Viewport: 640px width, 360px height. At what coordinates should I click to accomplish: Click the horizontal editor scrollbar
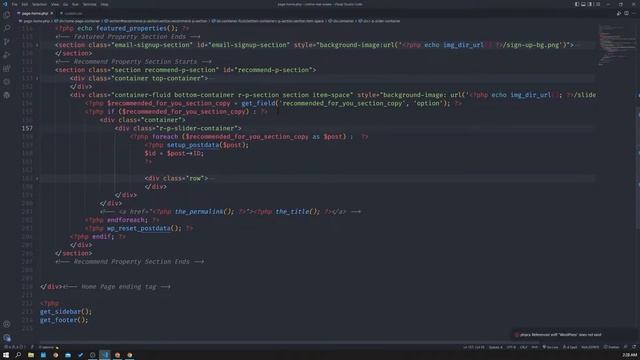290,343
